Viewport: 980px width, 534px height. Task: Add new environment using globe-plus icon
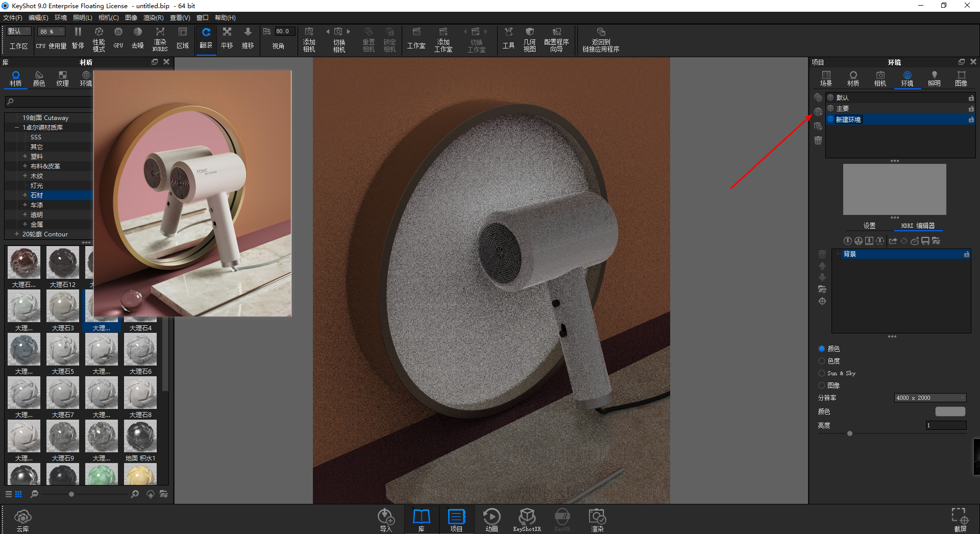[x=818, y=112]
